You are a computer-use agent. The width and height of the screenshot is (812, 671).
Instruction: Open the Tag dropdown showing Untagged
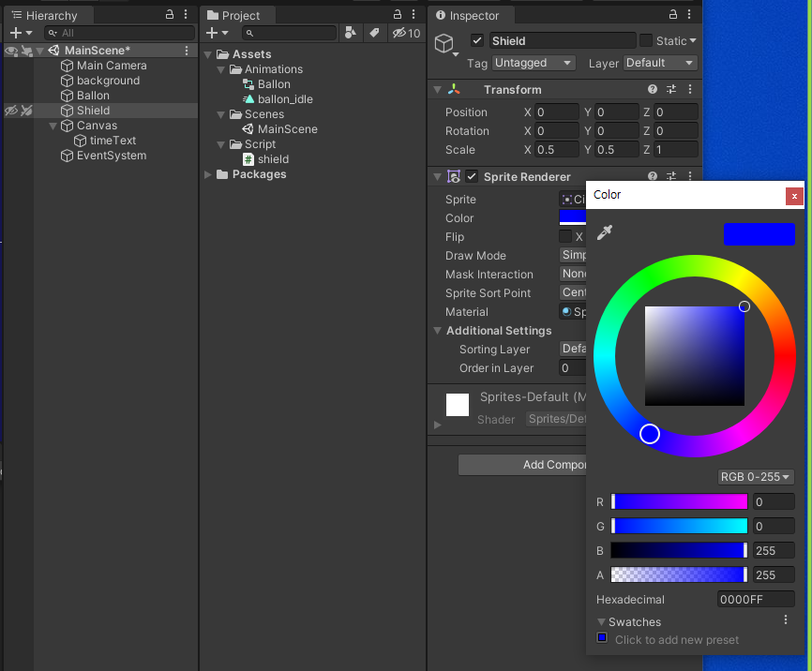534,63
